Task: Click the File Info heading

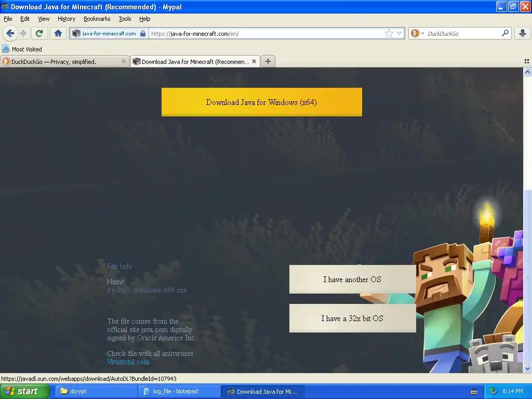Action: 119,266
